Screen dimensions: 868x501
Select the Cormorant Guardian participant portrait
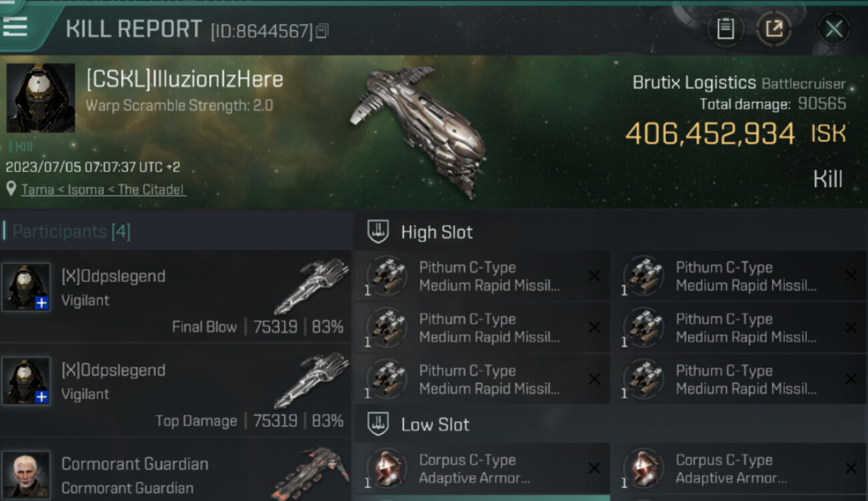coord(26,474)
